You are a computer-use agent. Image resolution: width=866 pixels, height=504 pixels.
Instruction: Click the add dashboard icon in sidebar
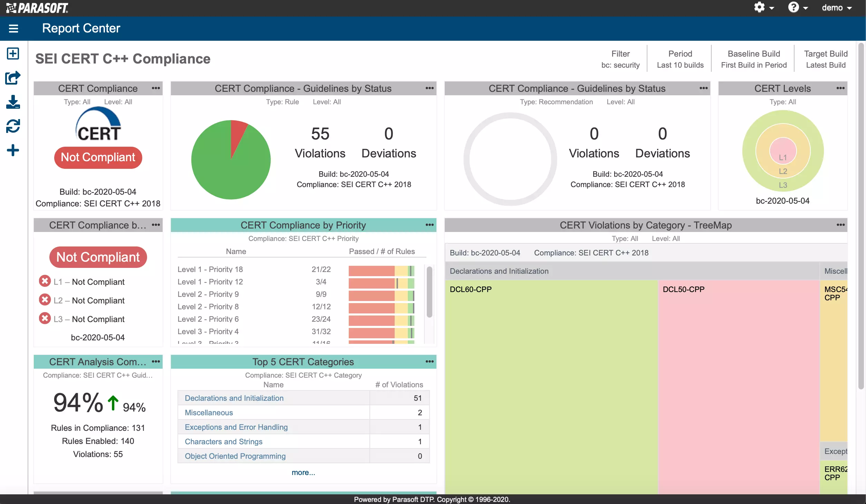(x=13, y=54)
